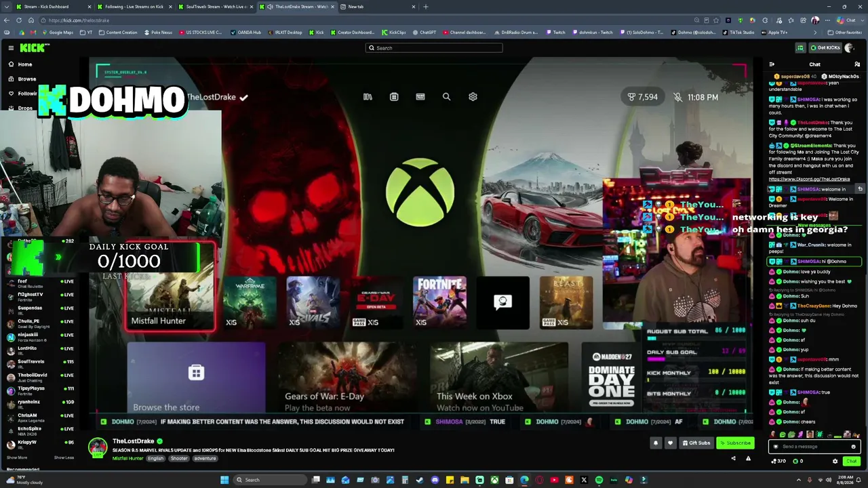Go to browser home page

(31, 20)
